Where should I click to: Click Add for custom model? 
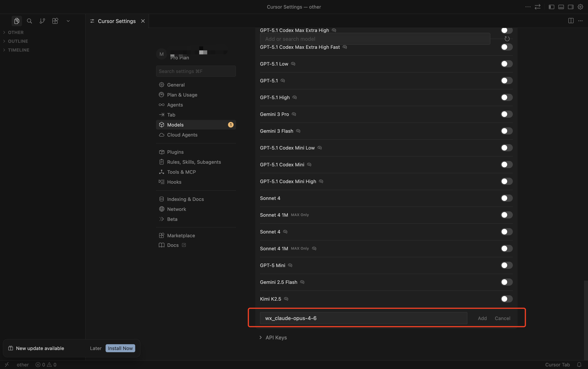[482, 318]
